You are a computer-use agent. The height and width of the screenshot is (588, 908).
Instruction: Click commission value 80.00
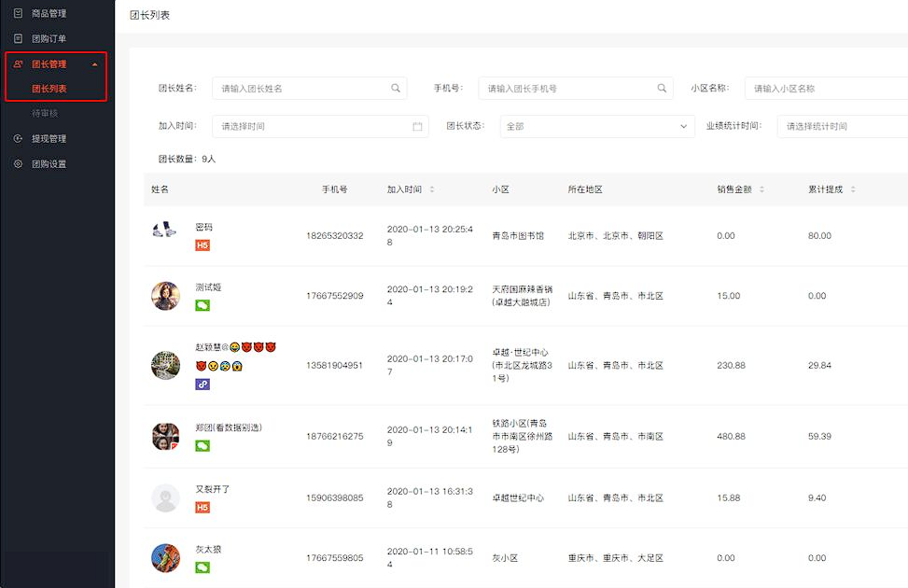click(x=819, y=236)
